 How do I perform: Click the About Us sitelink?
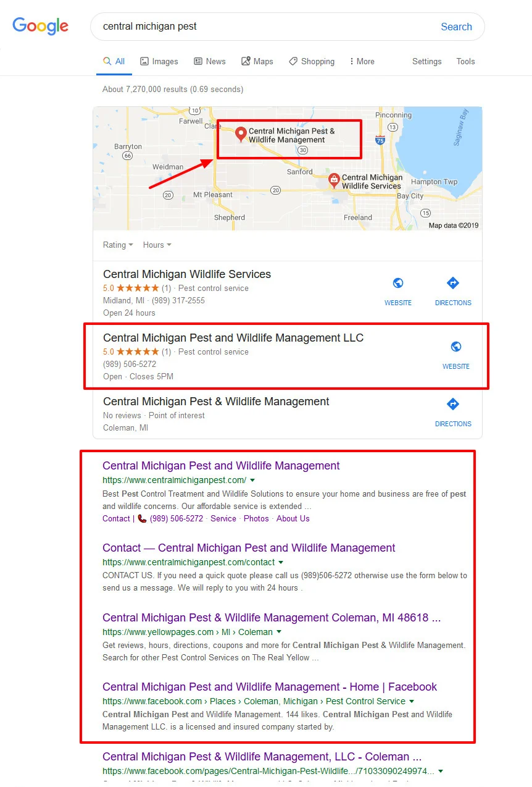tap(293, 519)
